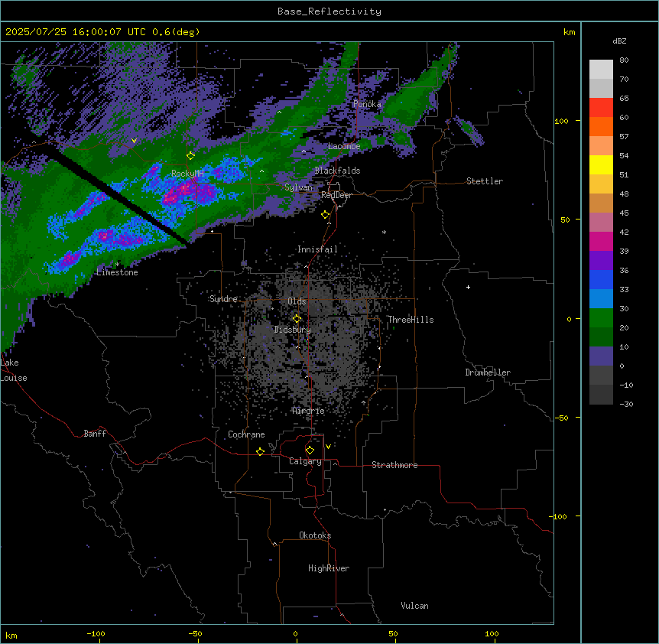The width and height of the screenshot is (659, 644).
Task: Click the Lacombe city label
Action: tap(344, 146)
